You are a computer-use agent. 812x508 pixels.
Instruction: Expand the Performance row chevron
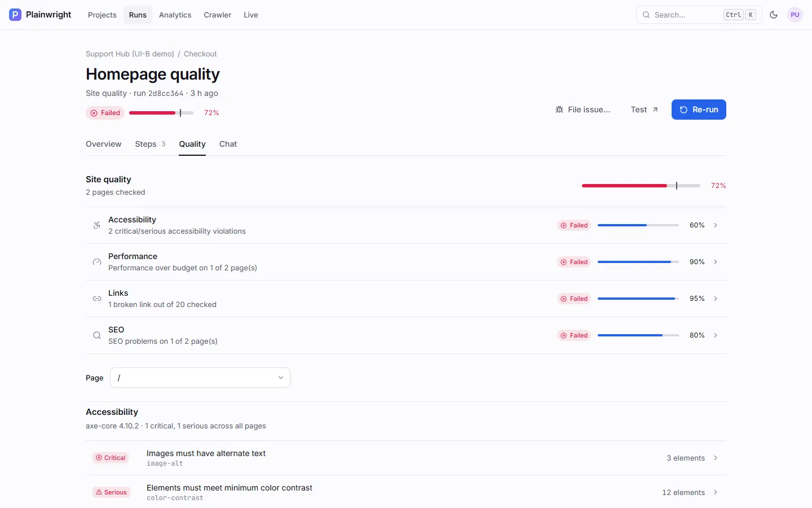click(x=716, y=262)
